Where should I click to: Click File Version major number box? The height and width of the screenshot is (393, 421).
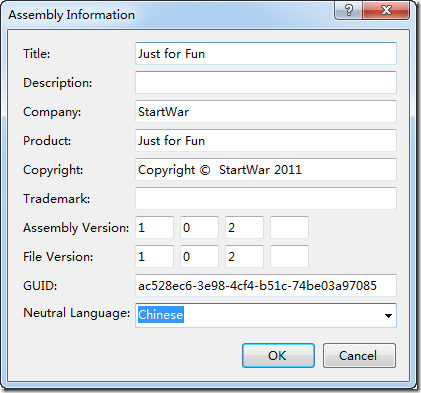click(154, 256)
